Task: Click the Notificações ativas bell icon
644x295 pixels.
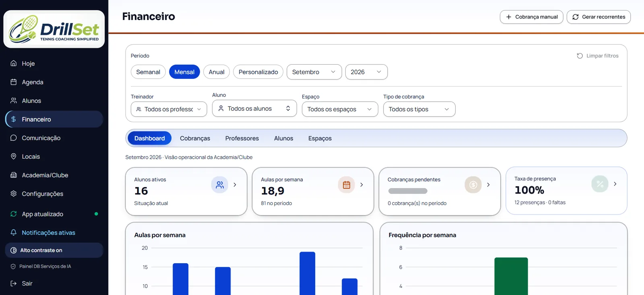Action: tap(14, 232)
